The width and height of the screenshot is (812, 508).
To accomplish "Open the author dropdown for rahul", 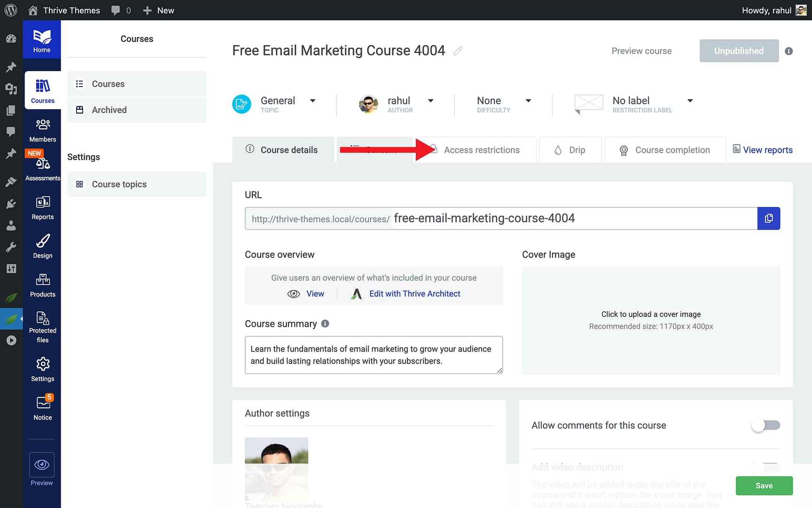I will point(430,101).
